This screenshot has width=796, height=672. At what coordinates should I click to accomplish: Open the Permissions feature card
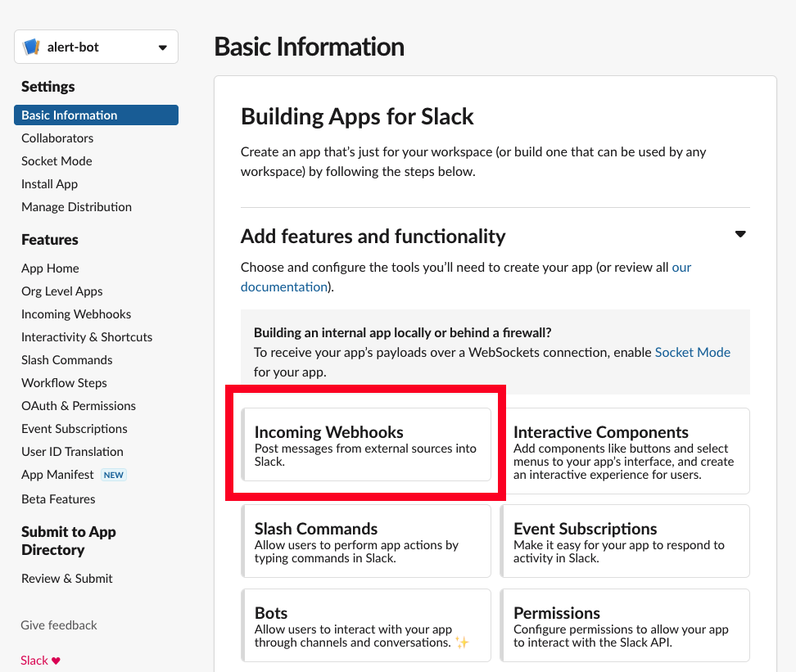coord(625,625)
